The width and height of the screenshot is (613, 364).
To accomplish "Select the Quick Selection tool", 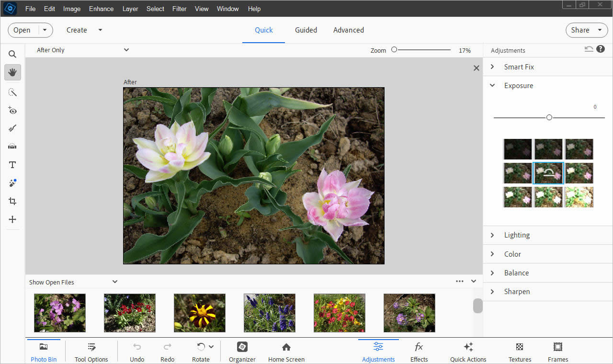I will pos(12,92).
